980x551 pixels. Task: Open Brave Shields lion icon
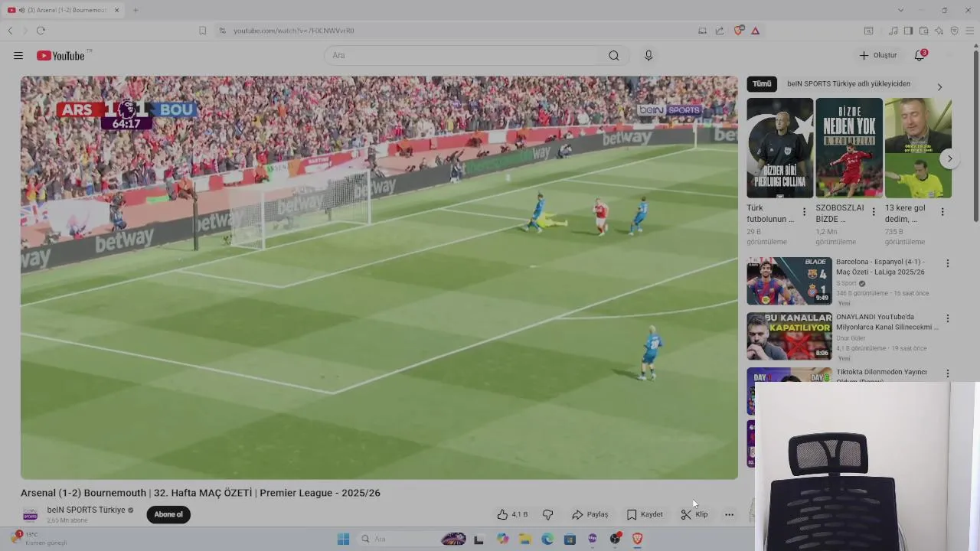(739, 31)
